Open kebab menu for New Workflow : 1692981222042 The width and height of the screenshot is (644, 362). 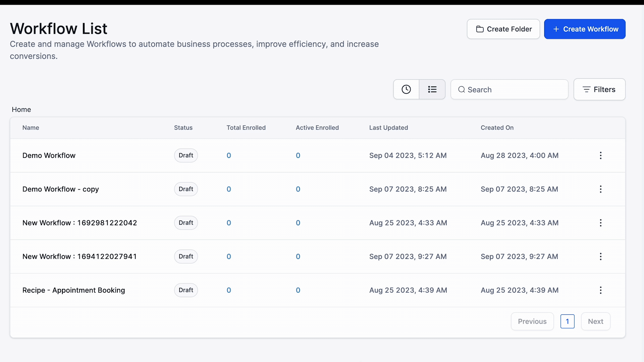600,223
